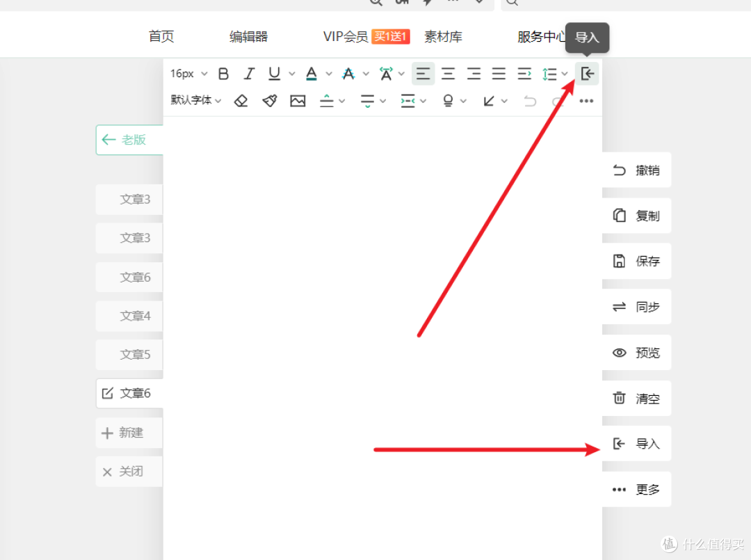Expand the underline style dropdown arrow
The width and height of the screenshot is (751, 560).
(x=291, y=74)
